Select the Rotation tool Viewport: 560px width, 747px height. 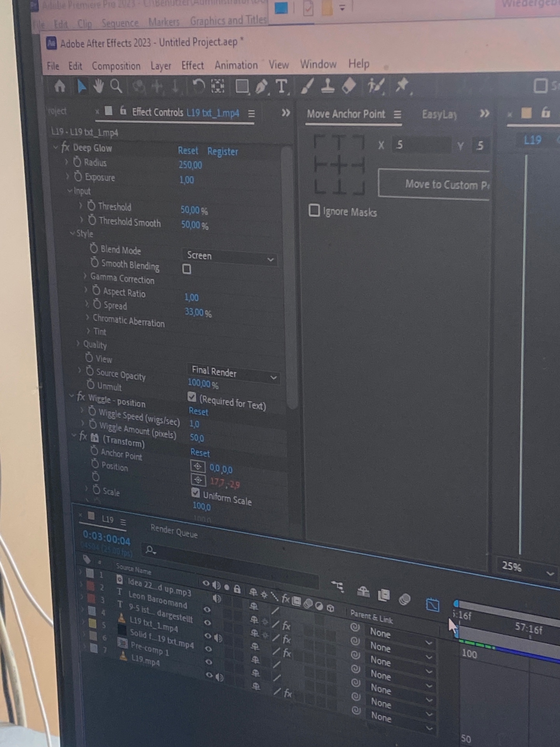198,86
